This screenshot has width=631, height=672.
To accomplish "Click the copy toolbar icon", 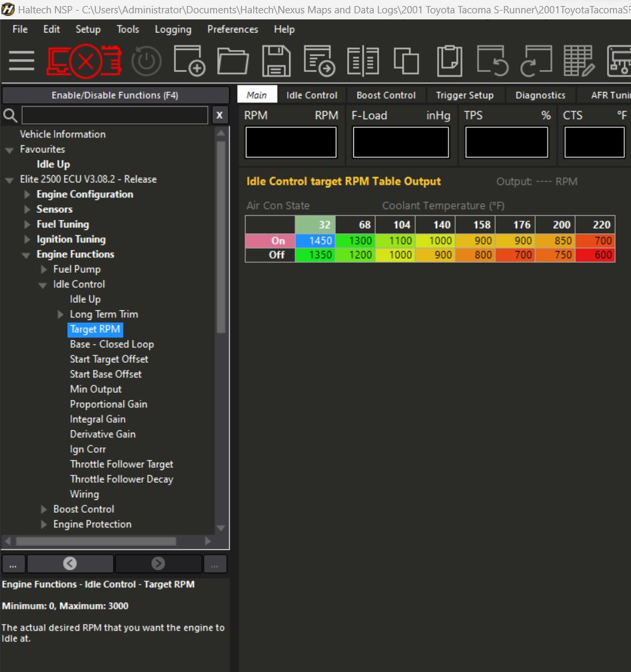I will 406,61.
